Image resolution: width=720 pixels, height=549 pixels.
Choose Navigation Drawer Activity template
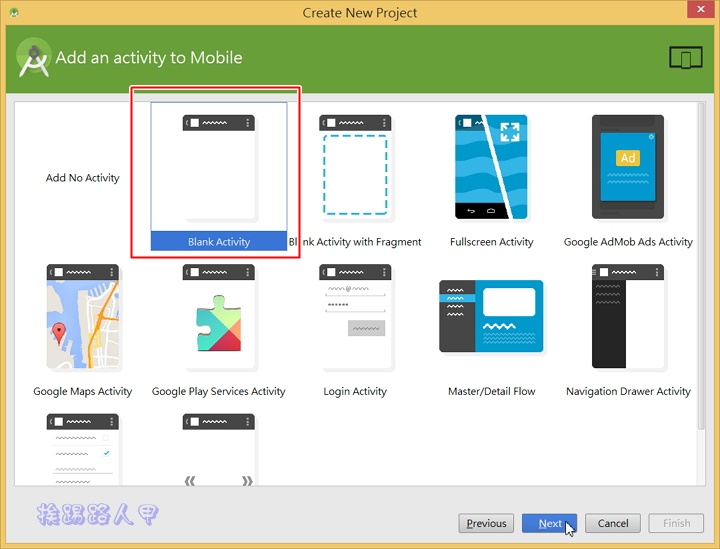[628, 318]
